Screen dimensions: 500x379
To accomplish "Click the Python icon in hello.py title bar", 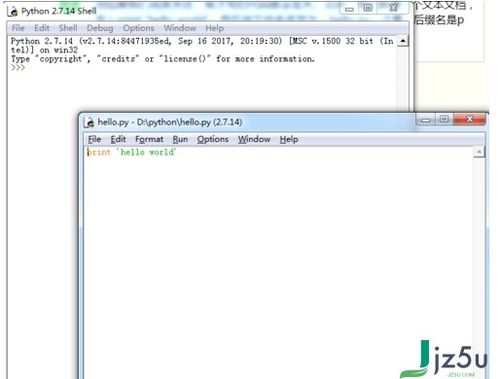I will [x=89, y=122].
